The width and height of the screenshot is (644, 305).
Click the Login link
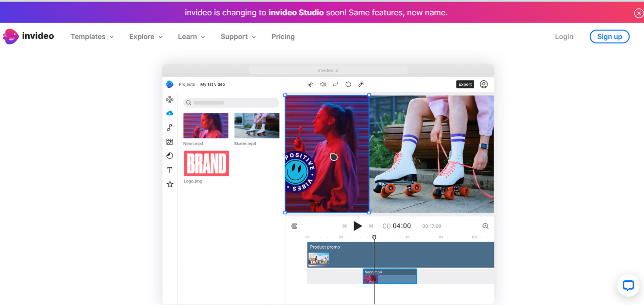pos(564,37)
